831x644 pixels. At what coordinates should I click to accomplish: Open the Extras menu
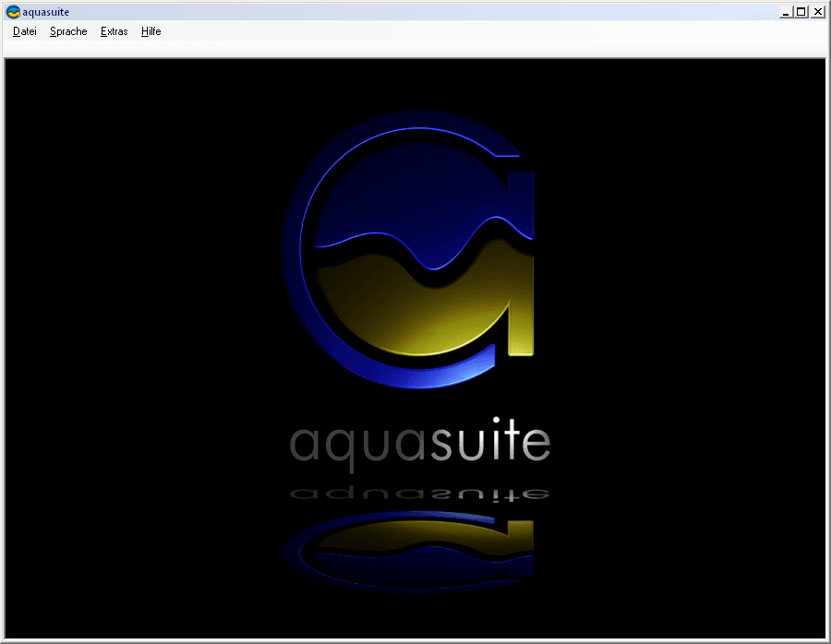click(x=114, y=31)
